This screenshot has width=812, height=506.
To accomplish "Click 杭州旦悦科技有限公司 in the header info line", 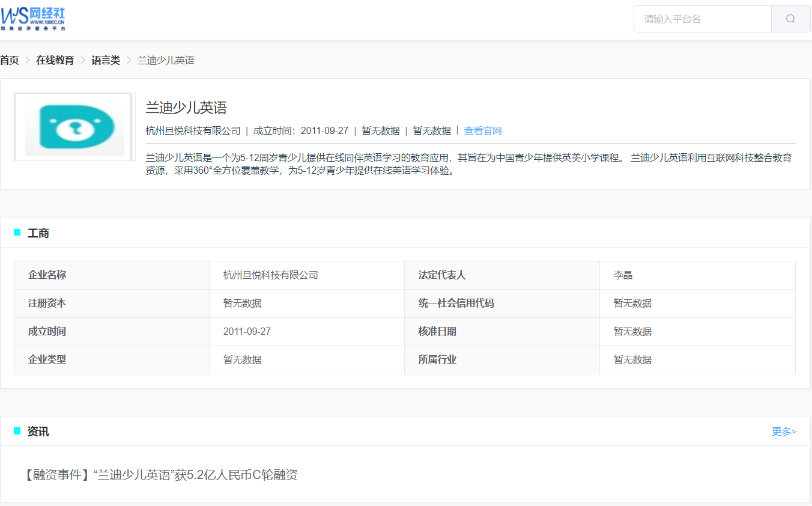I will pyautogui.click(x=193, y=130).
